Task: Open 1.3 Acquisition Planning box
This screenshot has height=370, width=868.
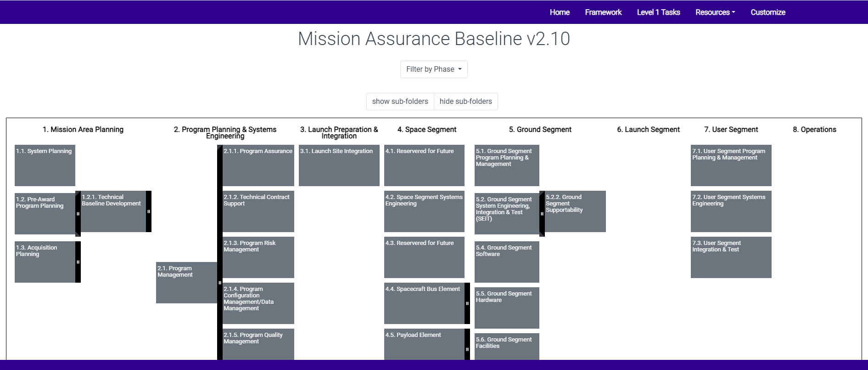Action: coord(45,262)
